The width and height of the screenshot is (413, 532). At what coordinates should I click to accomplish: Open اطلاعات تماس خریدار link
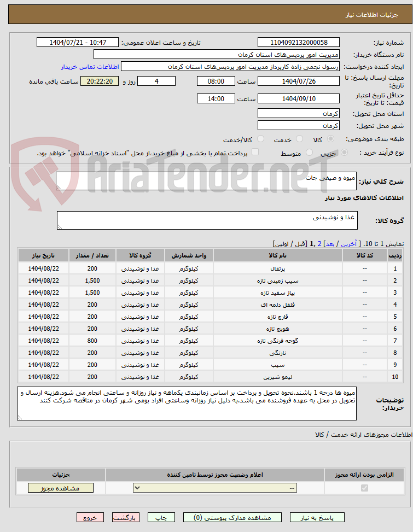90,67
